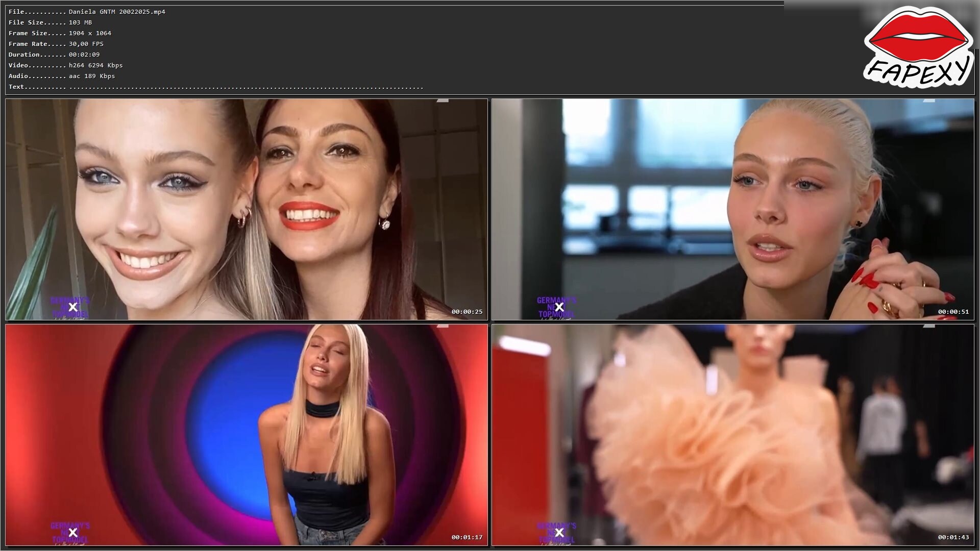Screen dimensions: 980x551
Task: Open the thumbnail at timestamp 00:01:43
Action: (733, 435)
